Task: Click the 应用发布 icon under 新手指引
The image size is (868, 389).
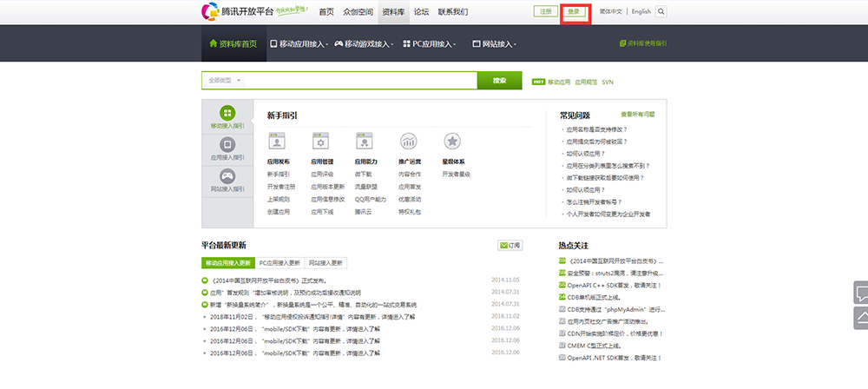Action: click(x=278, y=142)
